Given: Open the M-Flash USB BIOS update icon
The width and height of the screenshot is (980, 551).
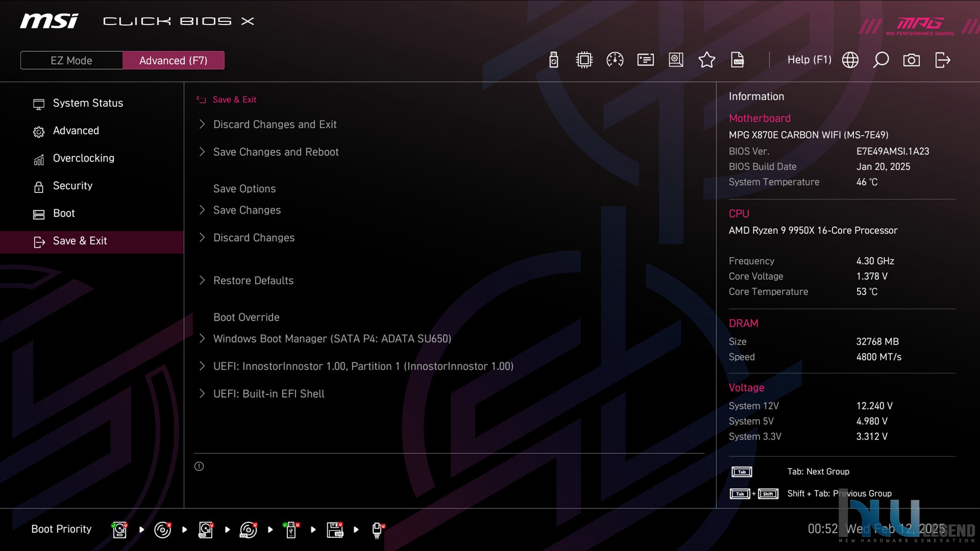Looking at the screenshot, I should 553,60.
